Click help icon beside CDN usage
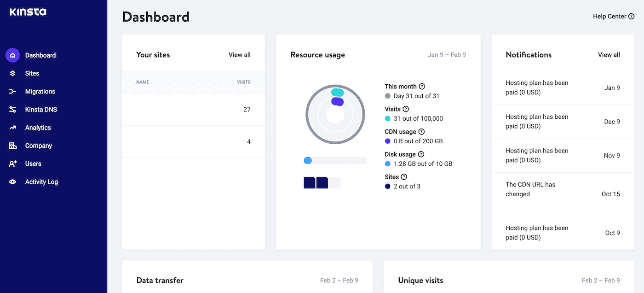The image size is (644, 293). pyautogui.click(x=421, y=132)
